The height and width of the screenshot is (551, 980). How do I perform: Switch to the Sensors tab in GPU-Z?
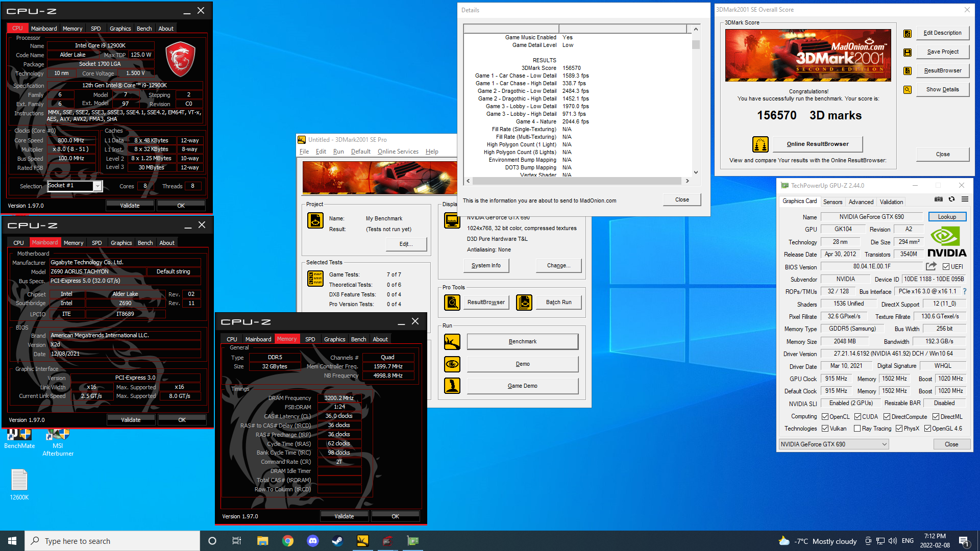(x=832, y=202)
